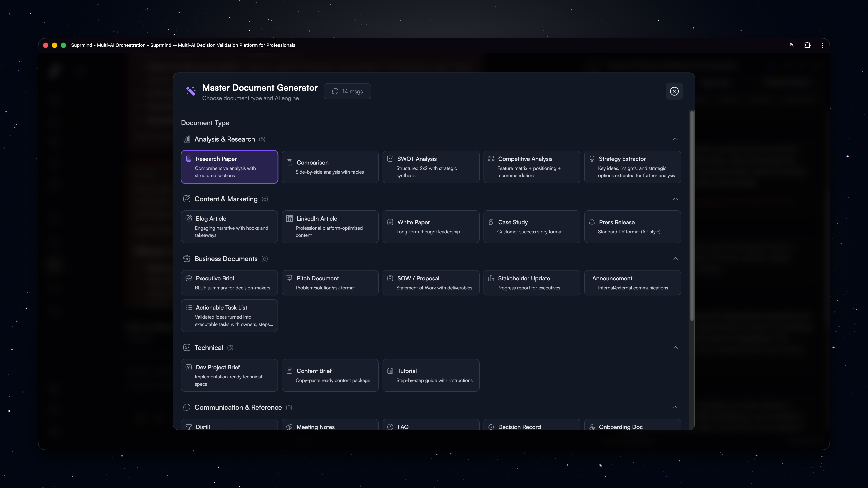Image resolution: width=868 pixels, height=488 pixels.
Task: Click the Analysis & Research bar chart icon
Action: (187, 139)
